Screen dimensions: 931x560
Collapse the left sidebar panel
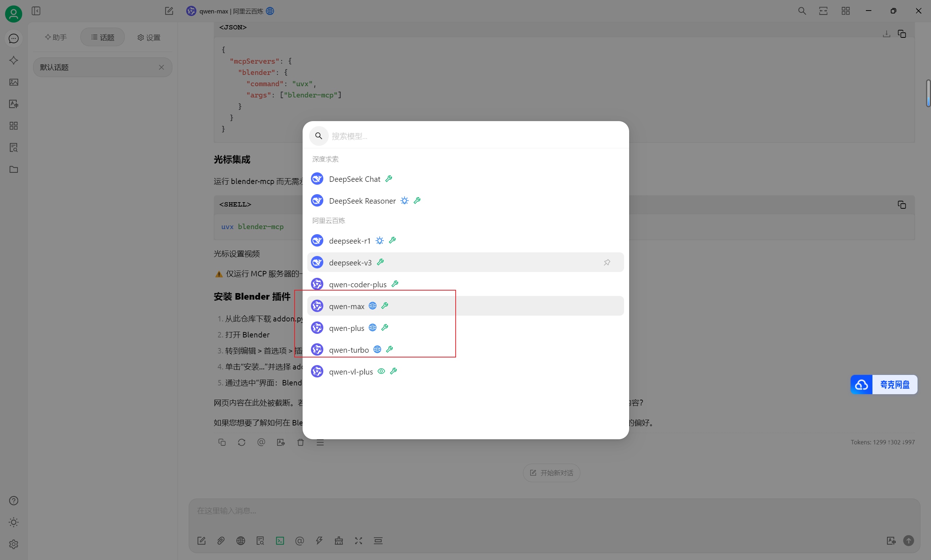click(x=36, y=11)
